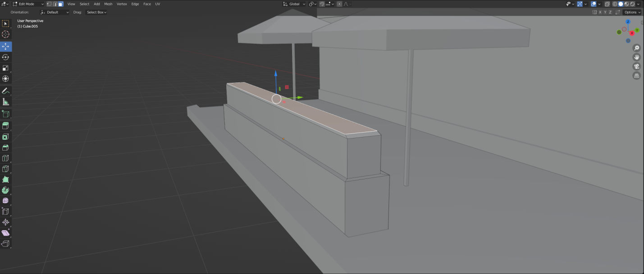Open the gizmo options dropdown arrow
The width and height of the screenshot is (644, 274).
[585, 4]
